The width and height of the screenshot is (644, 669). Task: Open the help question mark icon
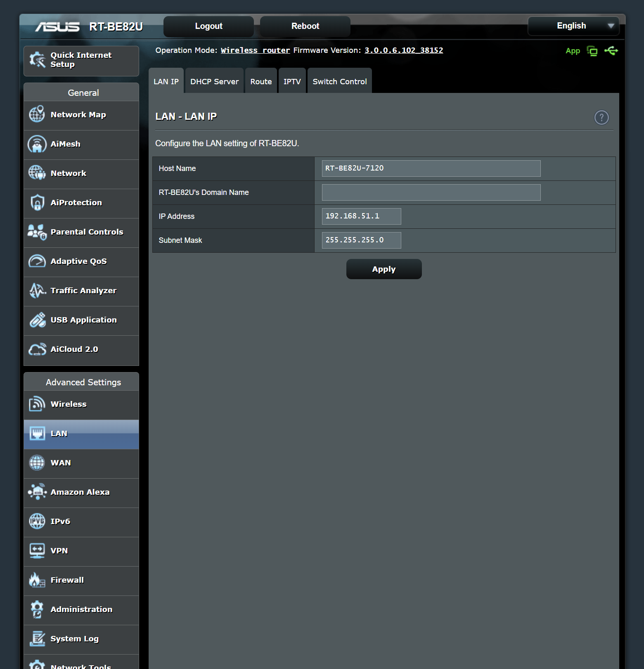click(601, 117)
